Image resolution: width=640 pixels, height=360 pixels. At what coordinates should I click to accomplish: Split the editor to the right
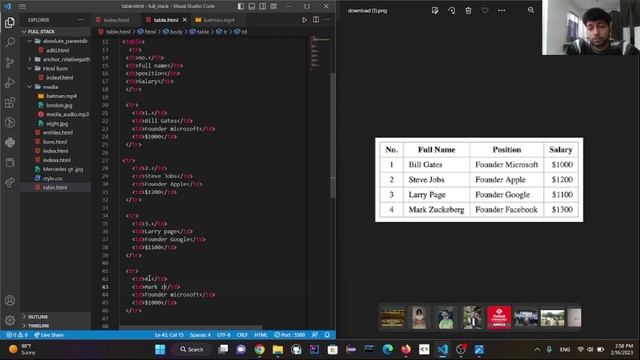coord(316,20)
